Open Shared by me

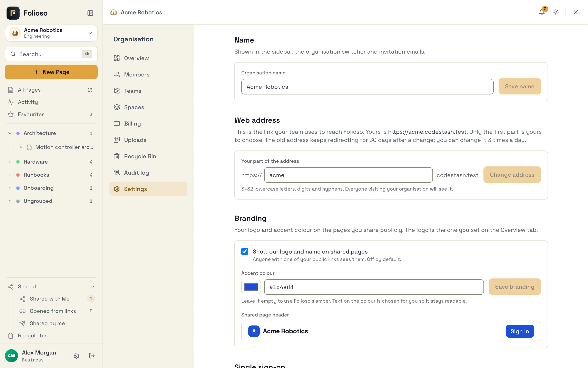coord(57,323)
